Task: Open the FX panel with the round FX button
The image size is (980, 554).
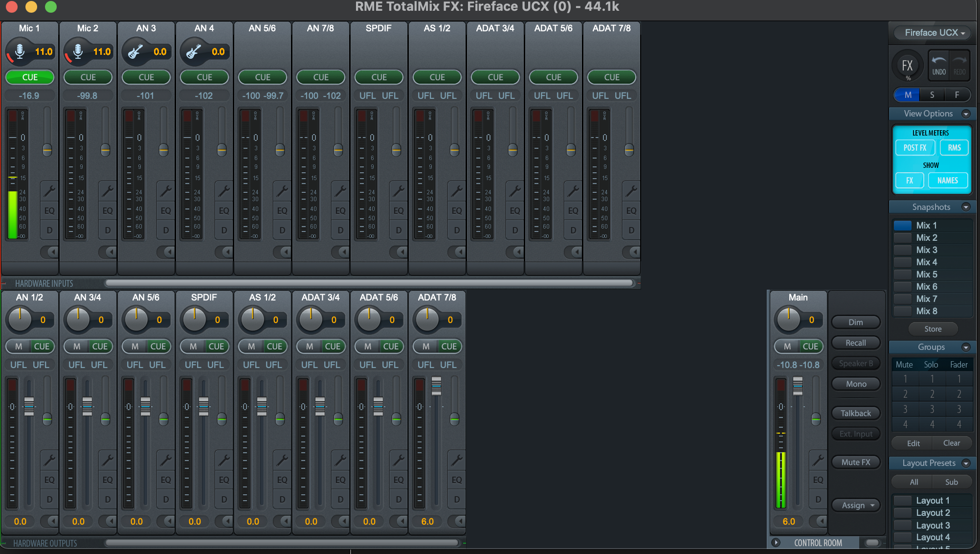Action: tap(907, 66)
